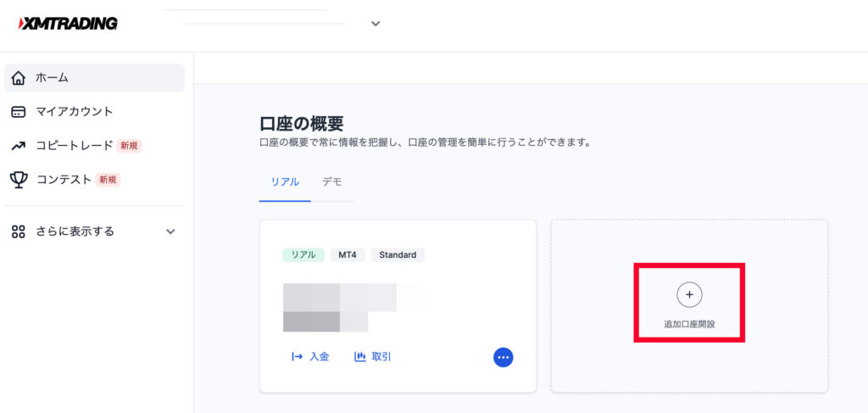Click the コンテスト trophy icon
The width and height of the screenshot is (868, 413).
pyautogui.click(x=19, y=180)
